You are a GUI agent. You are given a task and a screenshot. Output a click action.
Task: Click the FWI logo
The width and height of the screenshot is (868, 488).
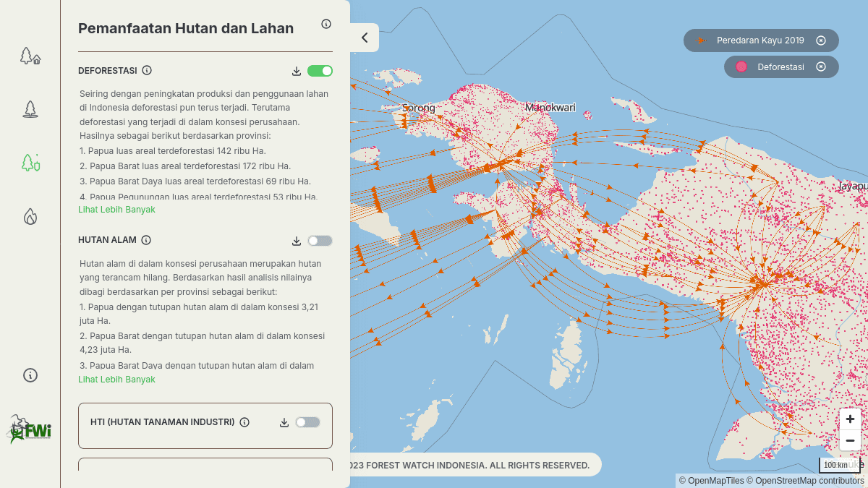click(30, 429)
